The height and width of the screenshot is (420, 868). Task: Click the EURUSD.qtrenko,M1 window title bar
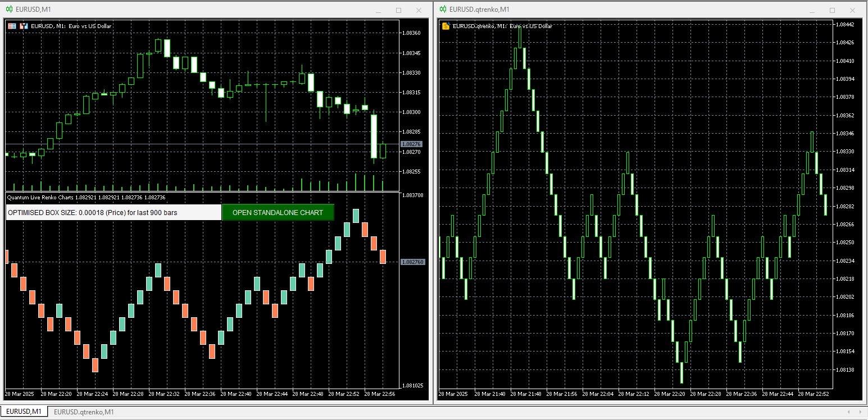click(x=618, y=10)
